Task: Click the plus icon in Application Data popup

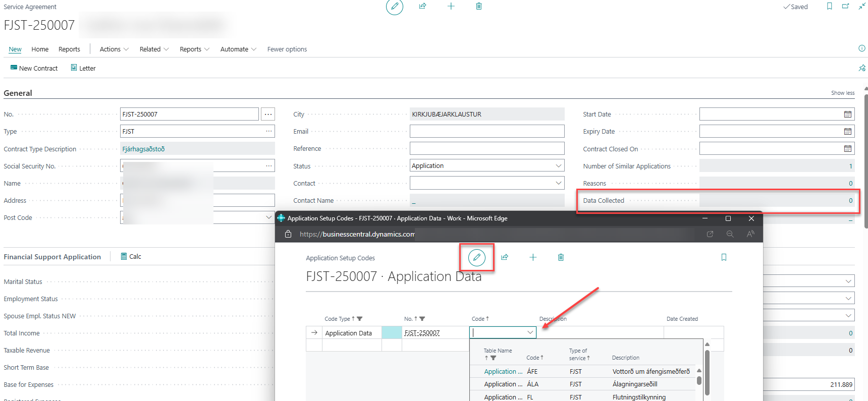Action: tap(532, 257)
